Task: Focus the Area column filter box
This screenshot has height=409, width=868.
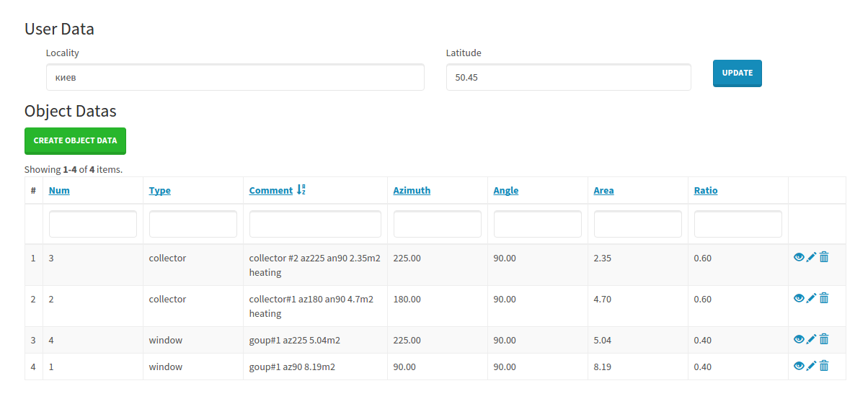Action: click(638, 224)
